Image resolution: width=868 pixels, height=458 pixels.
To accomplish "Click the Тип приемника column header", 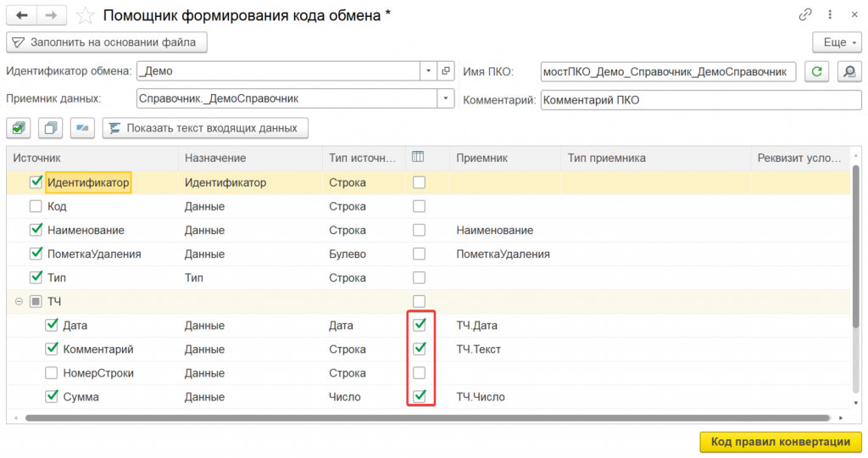I will 656,158.
